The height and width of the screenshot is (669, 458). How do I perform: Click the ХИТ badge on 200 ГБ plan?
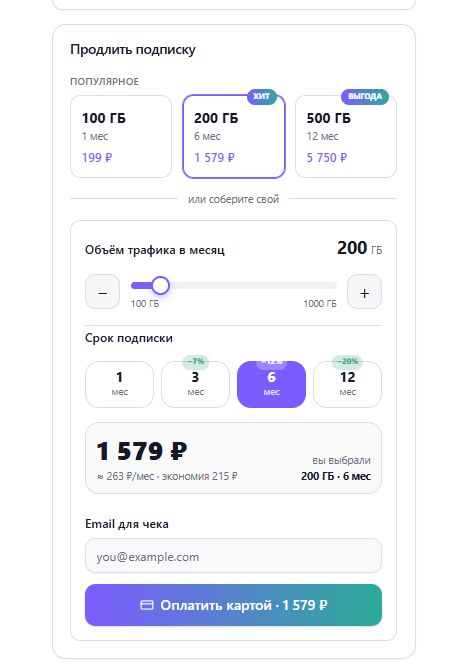(262, 96)
